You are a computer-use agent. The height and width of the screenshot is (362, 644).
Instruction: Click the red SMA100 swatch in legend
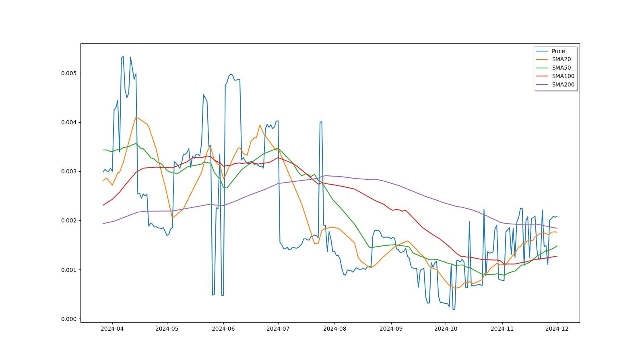542,76
